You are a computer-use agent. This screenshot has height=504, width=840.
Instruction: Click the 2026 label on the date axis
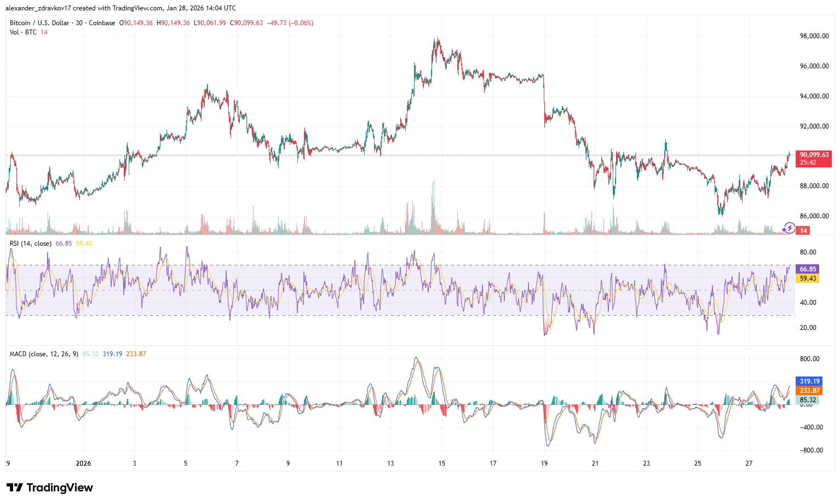[83, 464]
